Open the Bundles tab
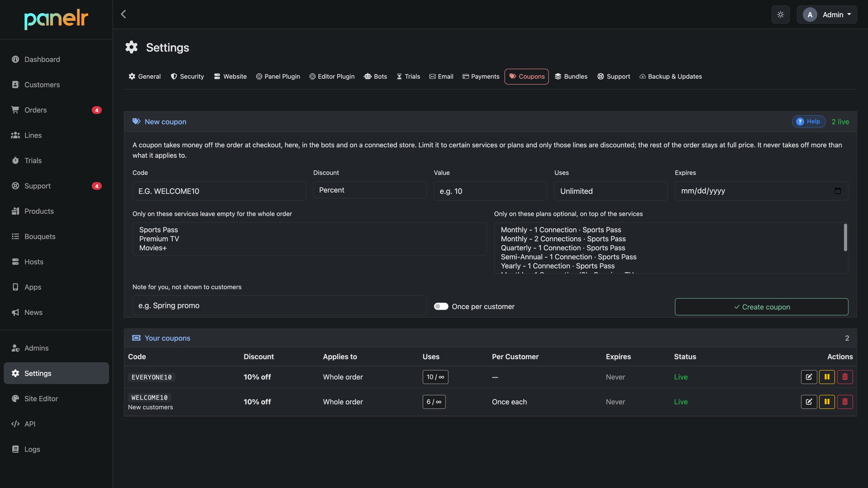 [x=571, y=77]
